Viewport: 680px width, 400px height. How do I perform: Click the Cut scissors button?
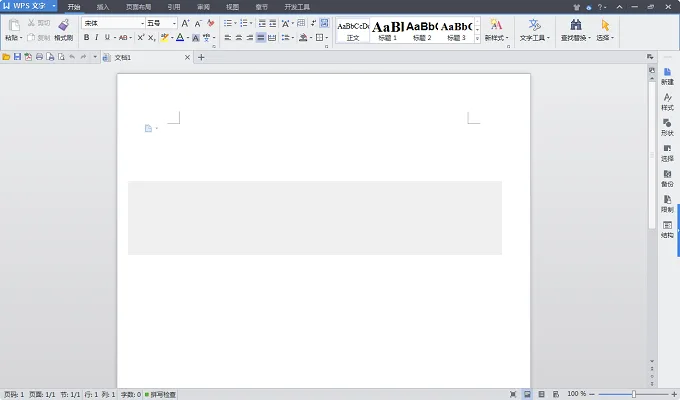point(39,23)
